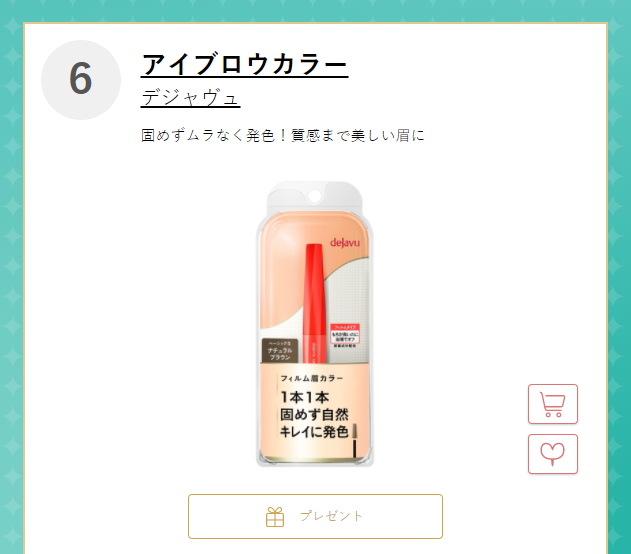The width and height of the screenshot is (631, 554).
Task: Open the デジャヴュ brand link
Action: (190, 98)
